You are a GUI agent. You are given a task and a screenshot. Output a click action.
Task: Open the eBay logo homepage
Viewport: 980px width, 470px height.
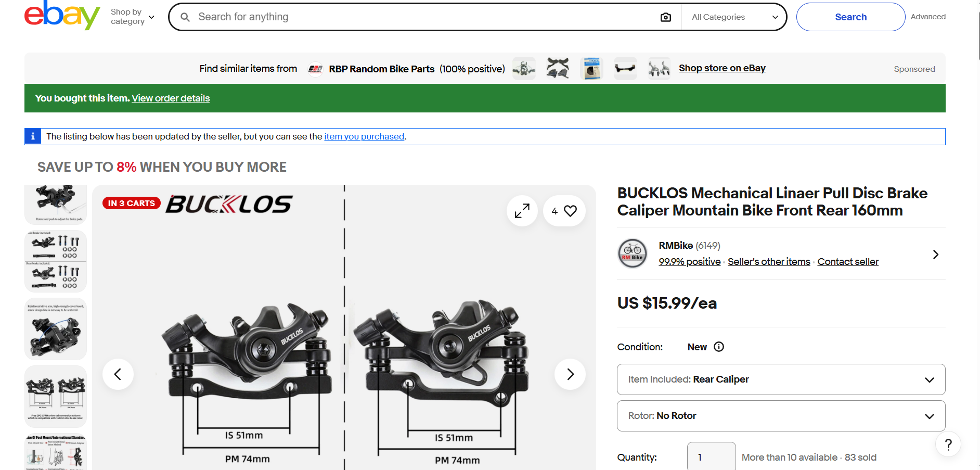pos(62,16)
